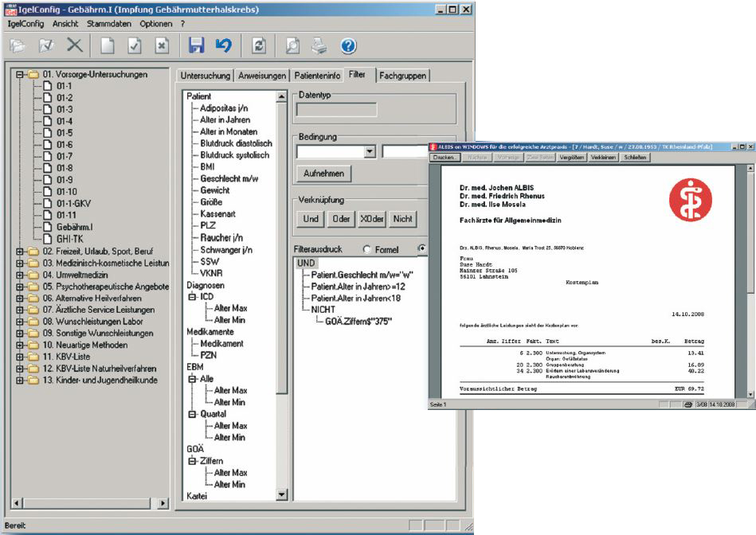Select filter expression GOÄ.Ziffern$"375"
Viewport: 756px width, 535px height.
click(x=358, y=322)
